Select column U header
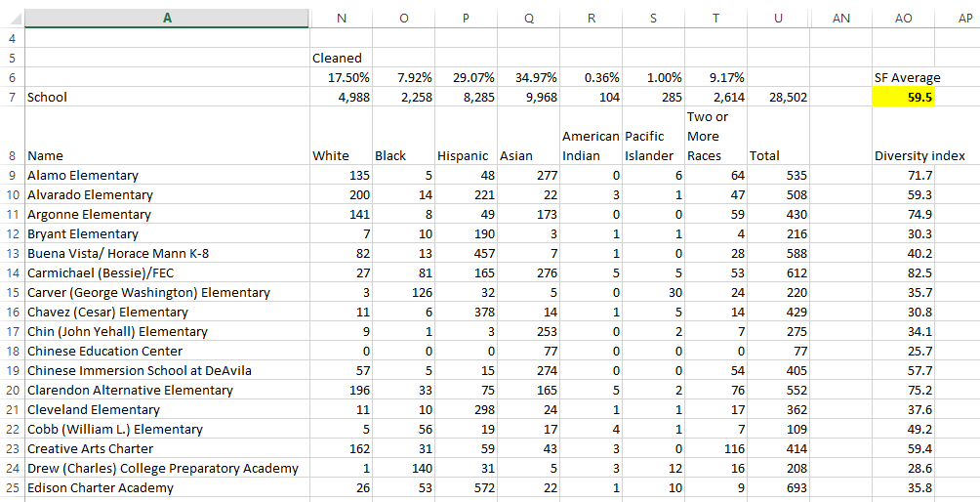This screenshot has width=980, height=502. (778, 19)
